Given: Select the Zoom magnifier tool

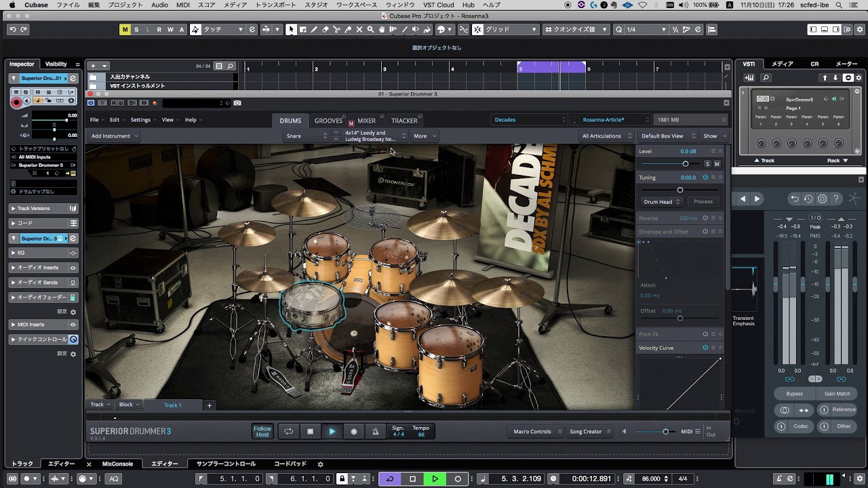Looking at the screenshot, I should click(370, 29).
